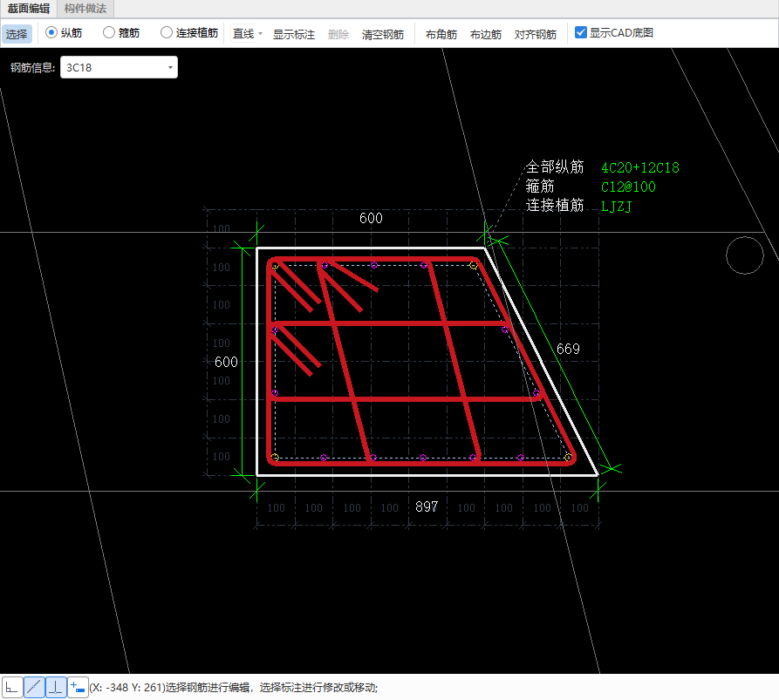Click the 清空钢筋 button
This screenshot has height=700, width=779.
pos(383,34)
